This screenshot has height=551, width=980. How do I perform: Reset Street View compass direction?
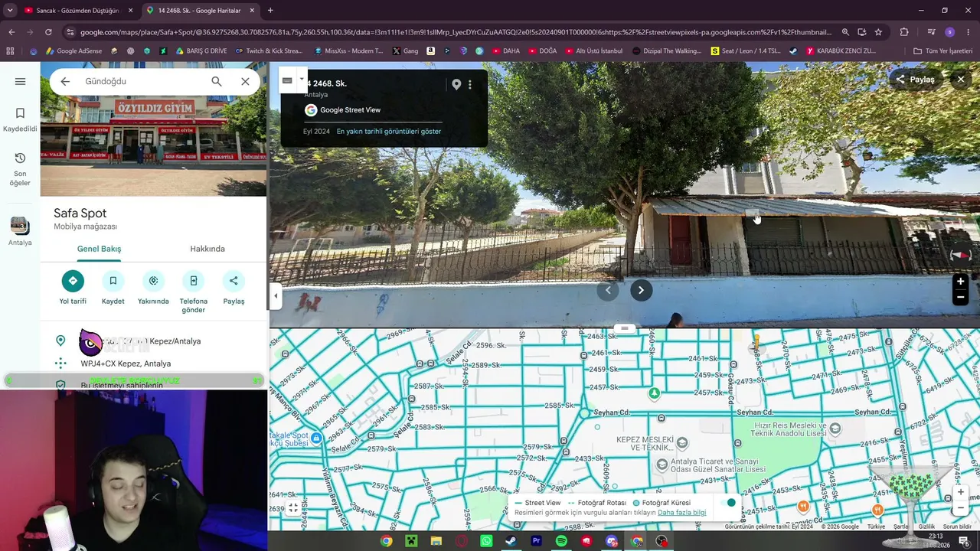click(960, 256)
